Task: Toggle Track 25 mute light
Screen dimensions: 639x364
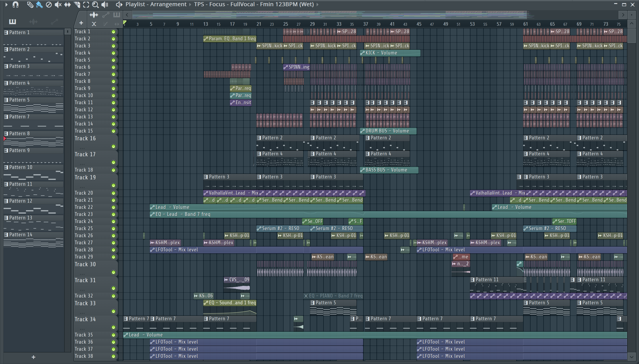Action: [x=113, y=229]
